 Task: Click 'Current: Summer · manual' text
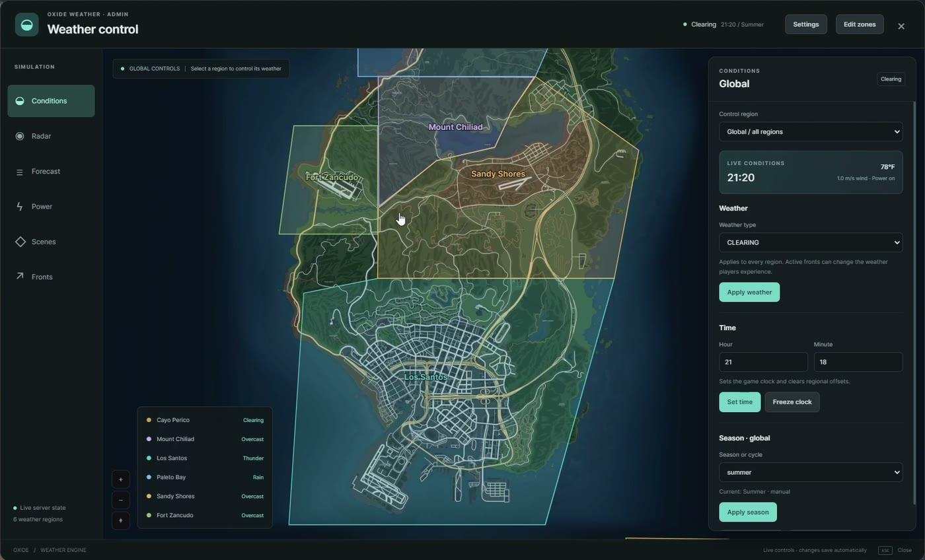coord(755,492)
